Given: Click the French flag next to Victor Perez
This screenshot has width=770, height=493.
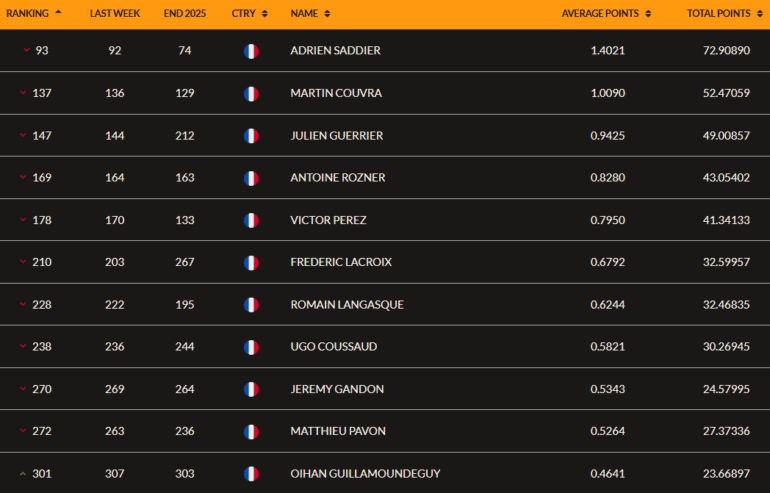Looking at the screenshot, I should [x=251, y=220].
